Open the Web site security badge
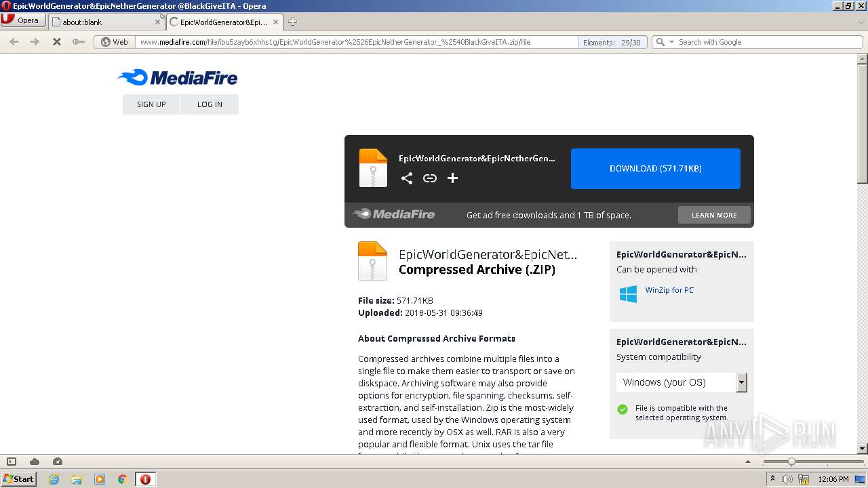 point(115,41)
